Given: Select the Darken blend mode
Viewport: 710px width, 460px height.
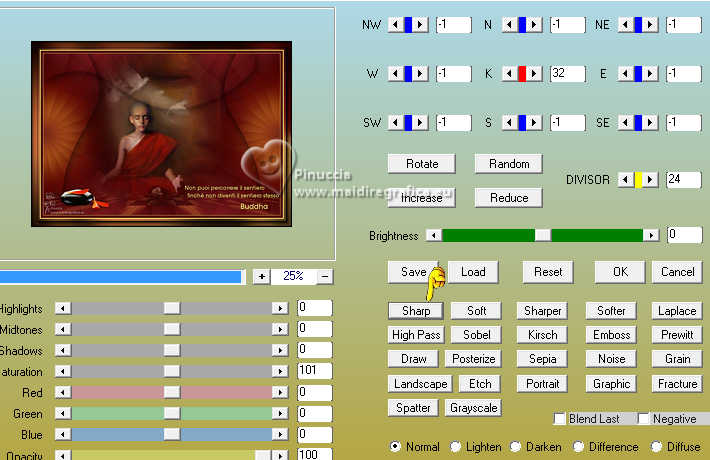Looking at the screenshot, I should pyautogui.click(x=515, y=446).
